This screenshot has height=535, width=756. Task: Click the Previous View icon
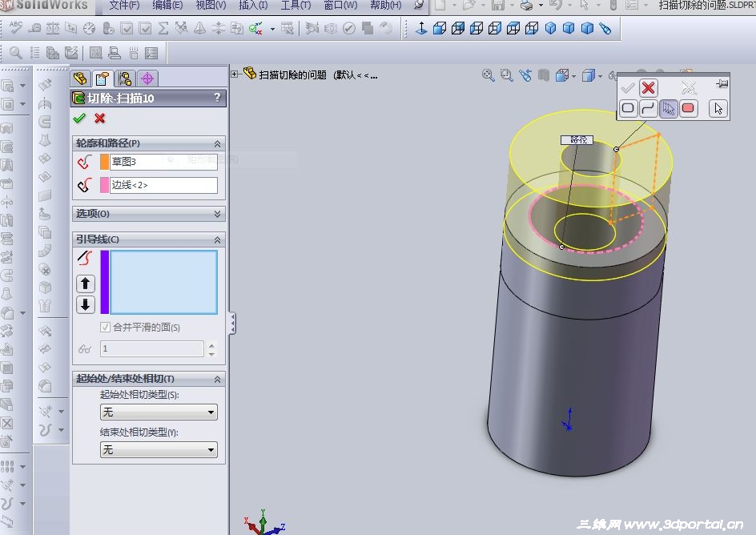pos(525,75)
